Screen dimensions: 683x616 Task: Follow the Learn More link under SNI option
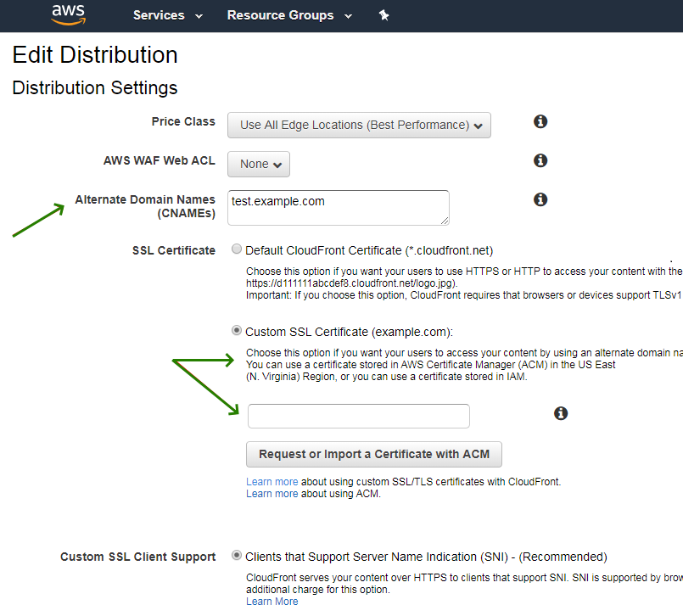click(272, 602)
